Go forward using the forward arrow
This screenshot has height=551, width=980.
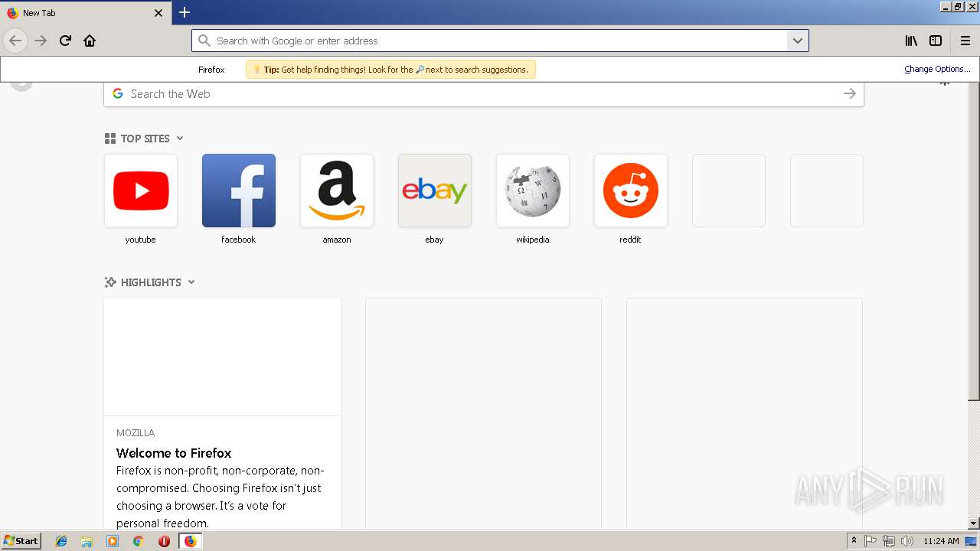click(41, 41)
